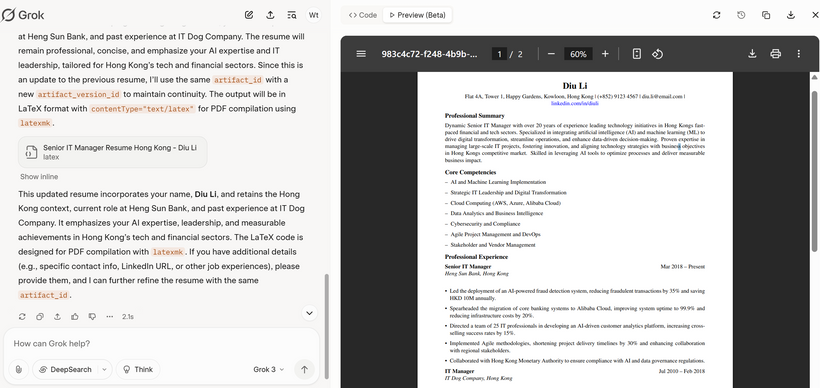The height and width of the screenshot is (388, 820).
Task: Click Cloud Computing (AWS, Azure, Alibaba Cloud) item
Action: coord(506,203)
